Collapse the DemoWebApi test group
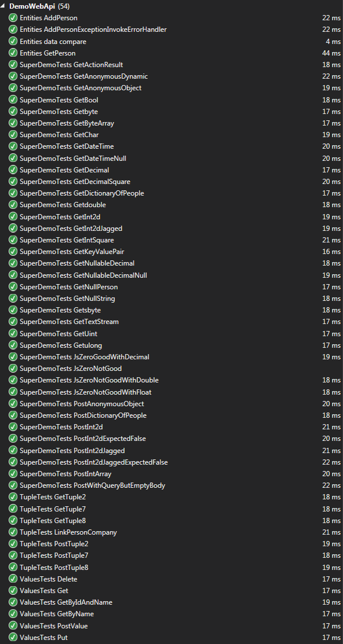The width and height of the screenshot is (343, 644). (x=3, y=6)
